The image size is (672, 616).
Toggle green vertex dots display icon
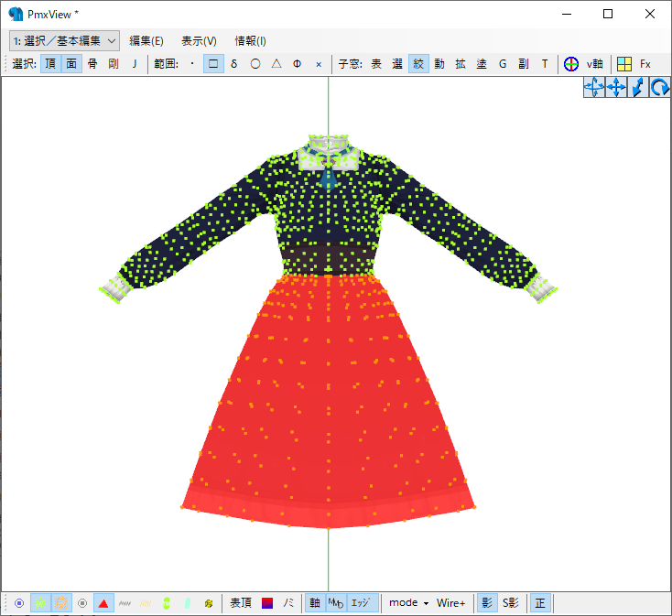40,603
